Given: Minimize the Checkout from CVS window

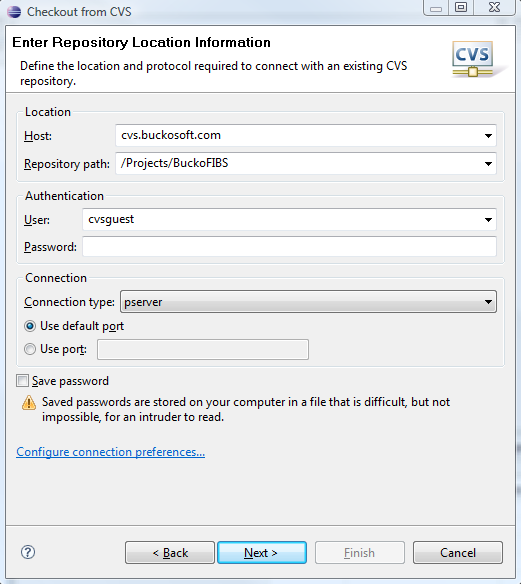Looking at the screenshot, I should point(436,8).
